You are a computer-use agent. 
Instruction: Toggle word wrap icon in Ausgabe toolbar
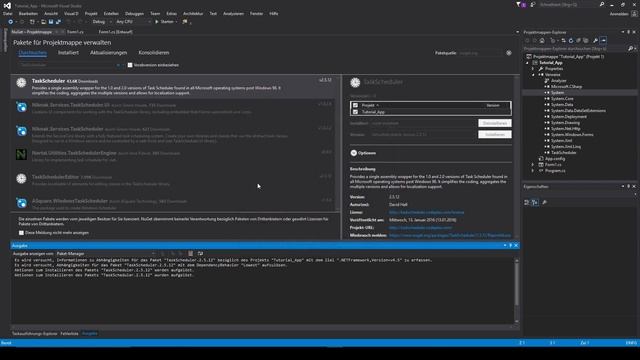pyautogui.click(x=200, y=253)
